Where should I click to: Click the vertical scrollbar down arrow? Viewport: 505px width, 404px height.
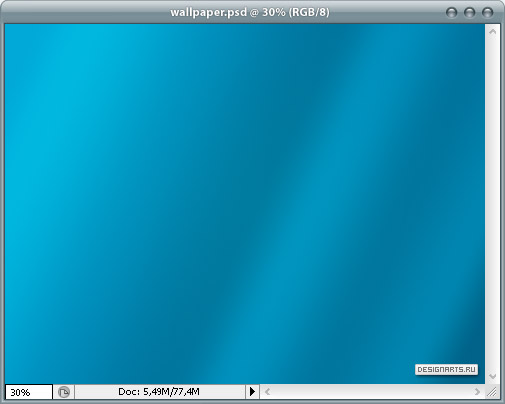493,376
